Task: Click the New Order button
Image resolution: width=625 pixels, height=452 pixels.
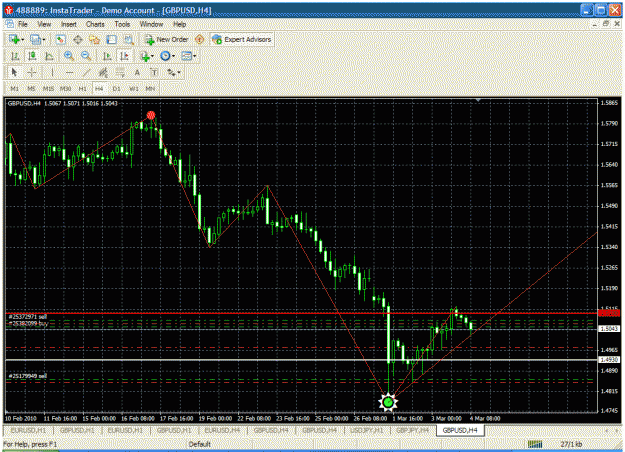Action: (x=167, y=39)
